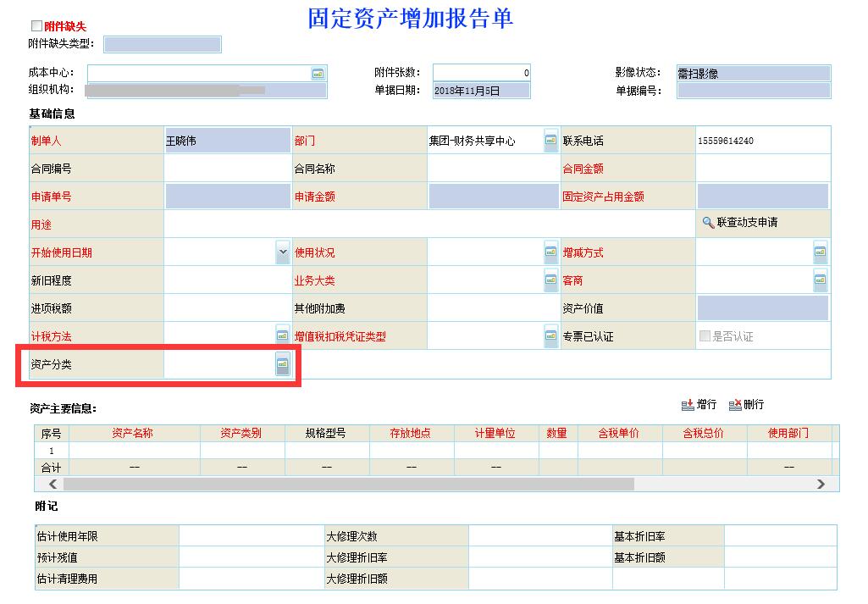Click the 合同编号 input field
Image resolution: width=868 pixels, height=604 pixels.
click(x=227, y=169)
